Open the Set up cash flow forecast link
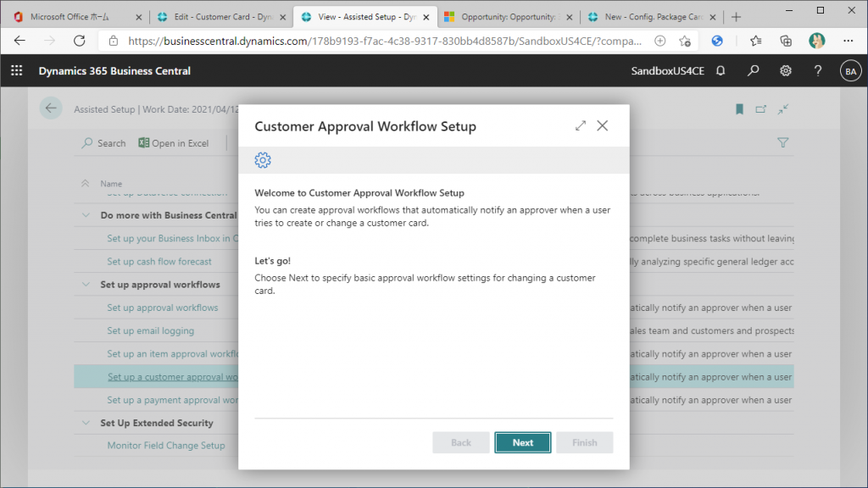This screenshot has width=868, height=488. [159, 262]
